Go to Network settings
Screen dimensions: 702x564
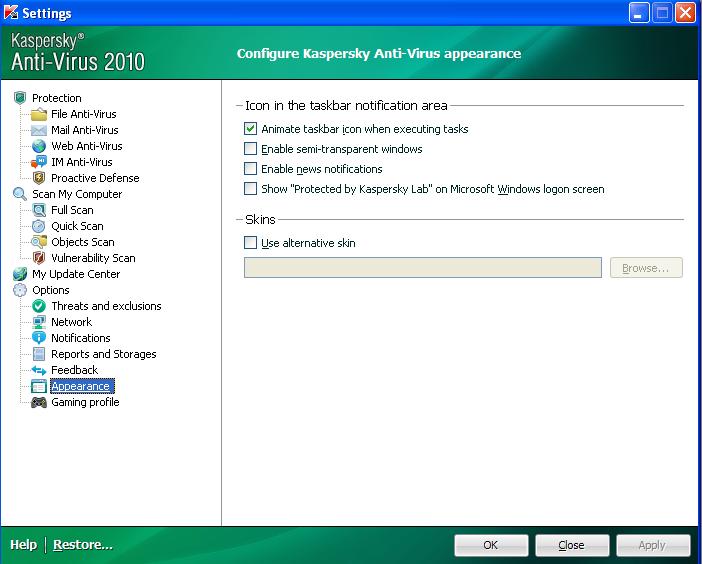71,322
